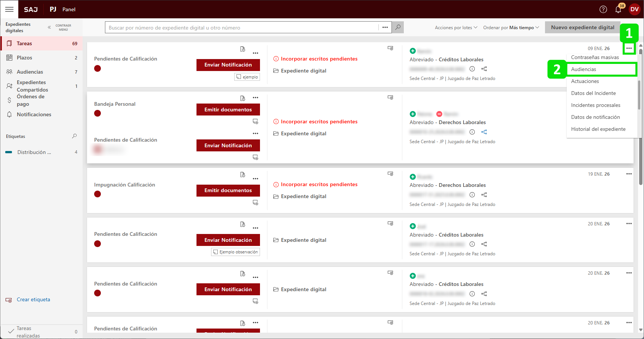Open the help question mark icon

click(x=603, y=9)
